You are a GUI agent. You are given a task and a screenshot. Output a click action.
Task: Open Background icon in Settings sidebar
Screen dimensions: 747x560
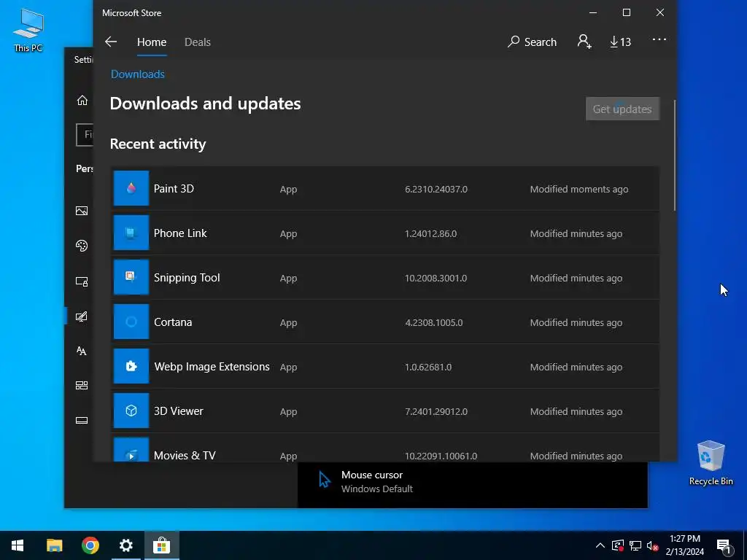click(x=82, y=211)
